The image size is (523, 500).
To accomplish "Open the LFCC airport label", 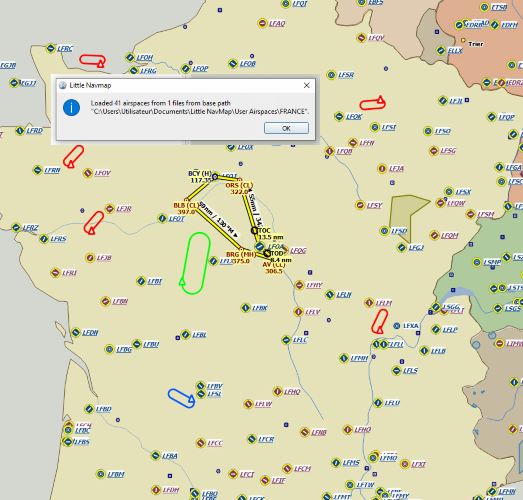I will [214, 443].
